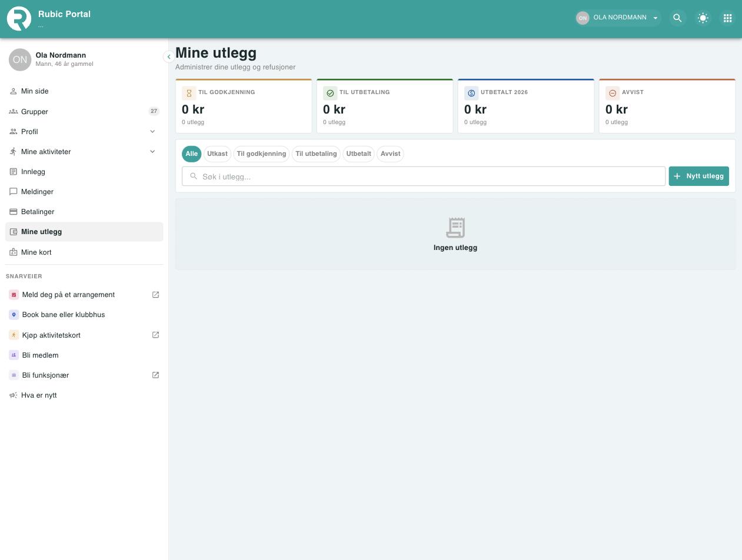742x560 pixels.
Task: Open the OLA NORDMANN user dropdown
Action: pyautogui.click(x=618, y=18)
